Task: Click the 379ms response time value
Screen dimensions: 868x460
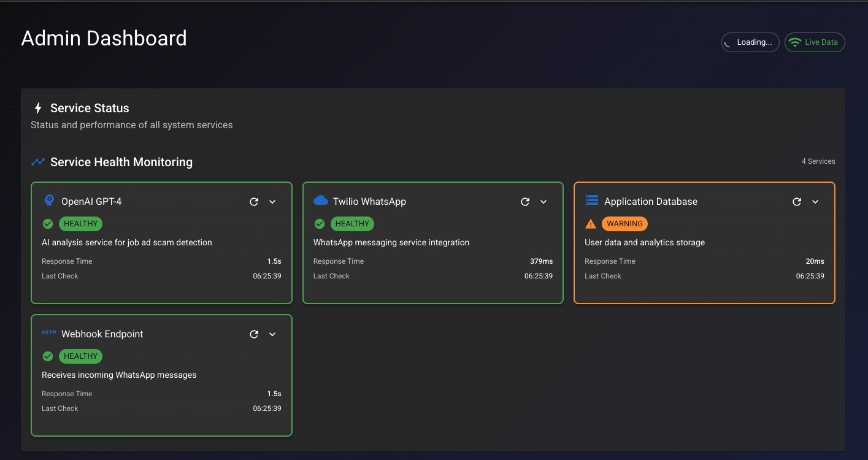Action: click(x=541, y=261)
